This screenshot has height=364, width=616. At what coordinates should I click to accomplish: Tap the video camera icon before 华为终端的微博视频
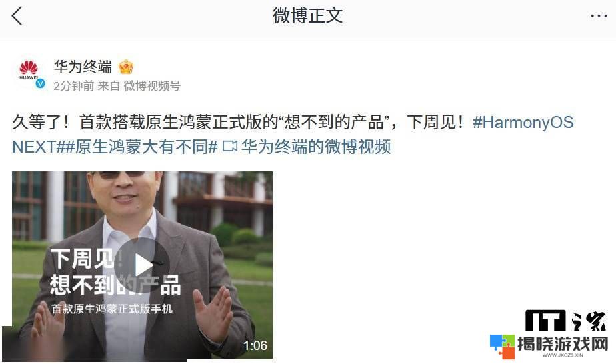coord(230,147)
